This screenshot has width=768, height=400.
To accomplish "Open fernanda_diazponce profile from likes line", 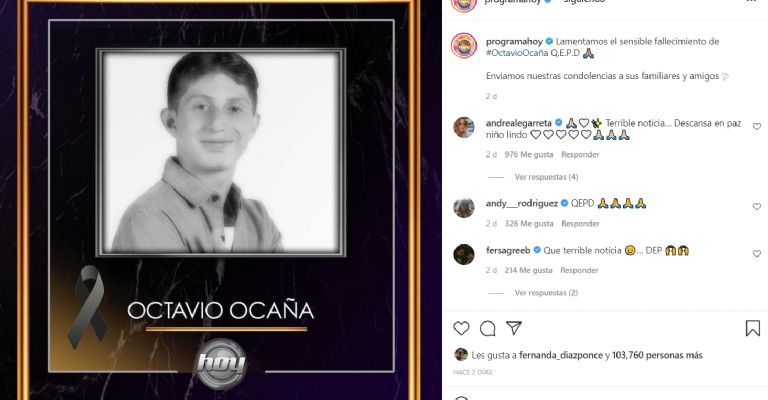I will tap(561, 355).
